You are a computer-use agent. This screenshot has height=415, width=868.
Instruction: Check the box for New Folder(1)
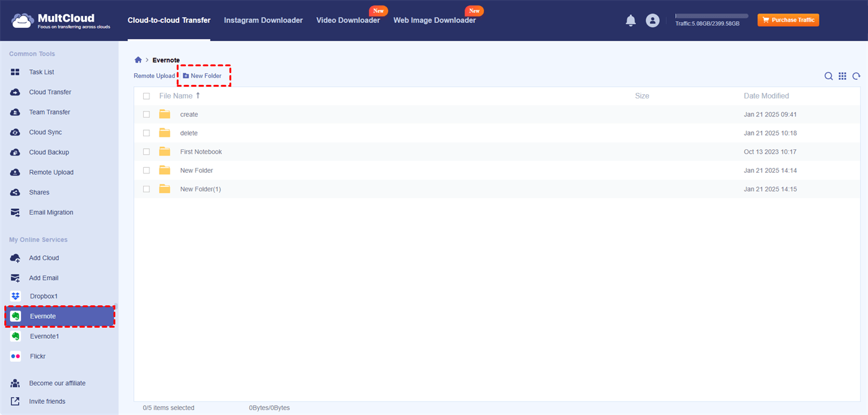coord(146,189)
